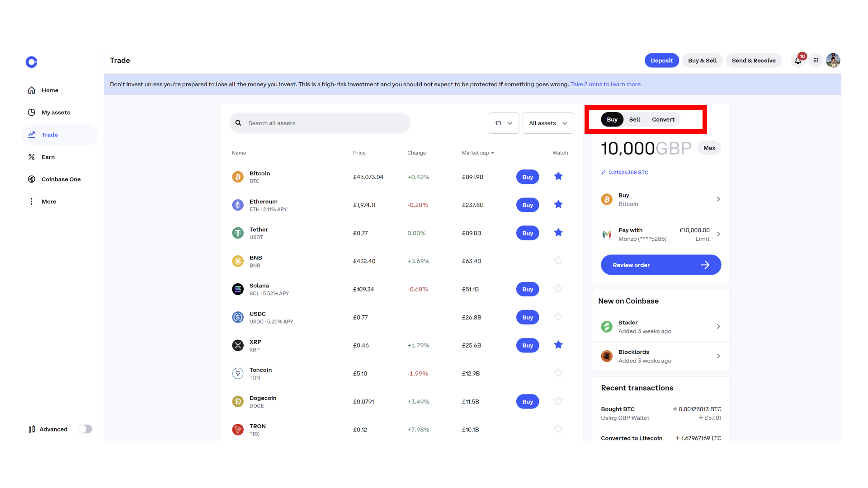The width and height of the screenshot is (868, 488).
Task: Click the Toncoin coin icon
Action: tap(238, 374)
